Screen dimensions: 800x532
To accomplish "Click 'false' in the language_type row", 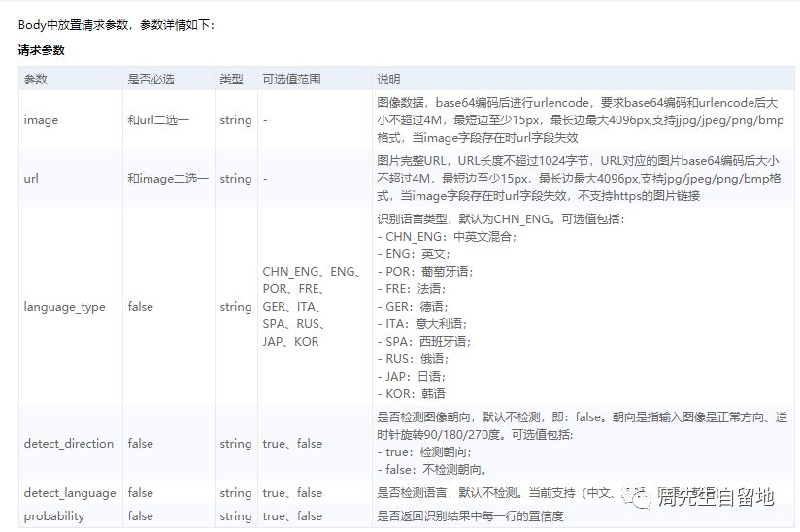I will 141,307.
